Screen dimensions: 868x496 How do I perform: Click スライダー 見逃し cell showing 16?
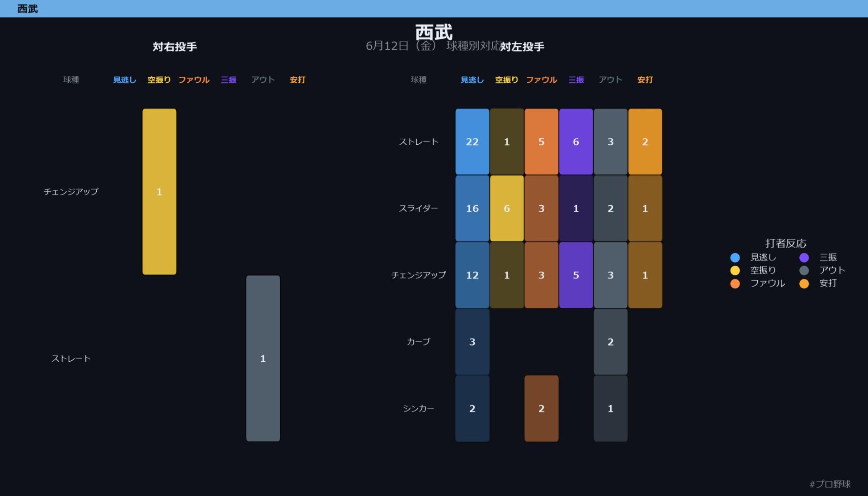472,208
